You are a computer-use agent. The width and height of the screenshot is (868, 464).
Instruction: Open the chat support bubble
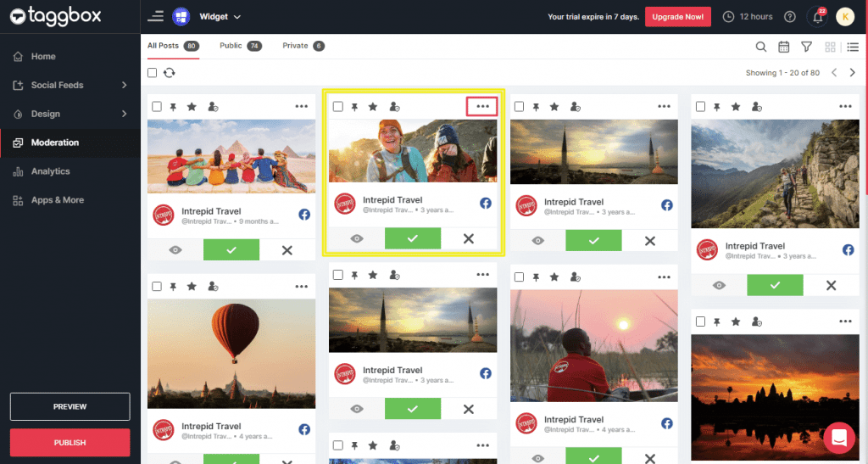point(840,438)
